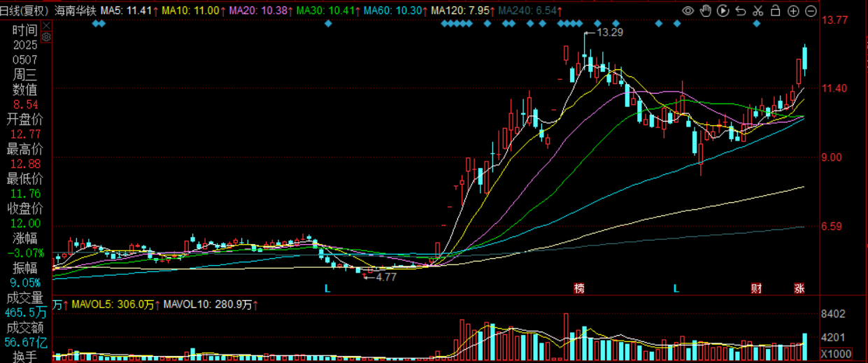Select the MA240: 6.54 indicator label

pyautogui.click(x=529, y=11)
